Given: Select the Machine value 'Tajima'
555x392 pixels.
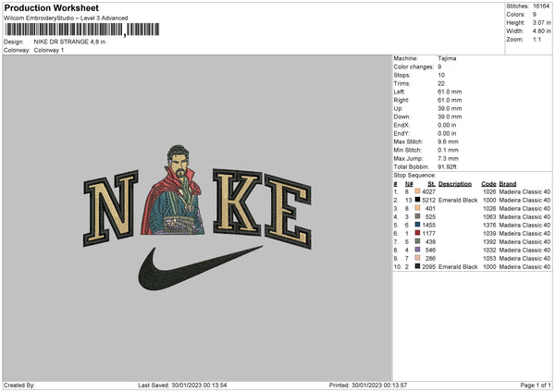Looking at the screenshot, I should point(447,58).
